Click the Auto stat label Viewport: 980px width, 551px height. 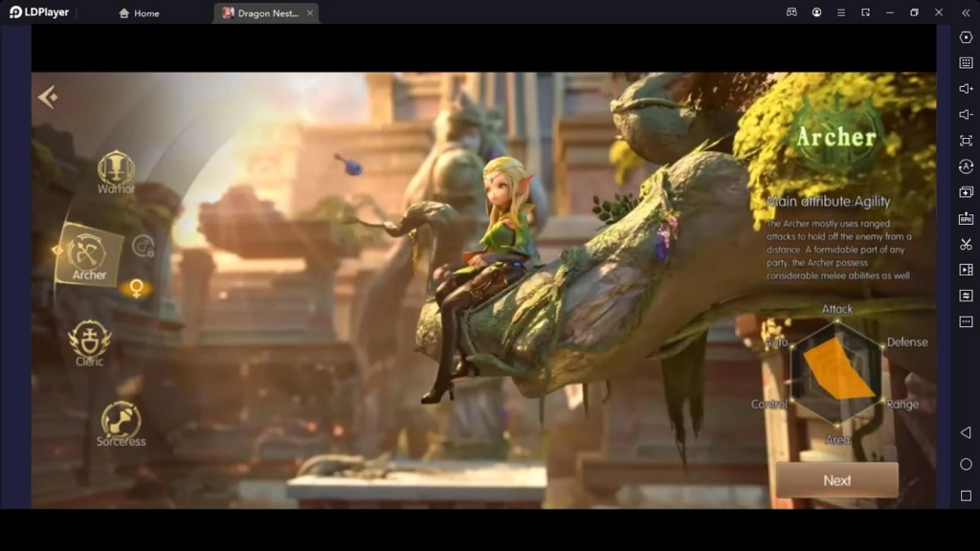776,342
